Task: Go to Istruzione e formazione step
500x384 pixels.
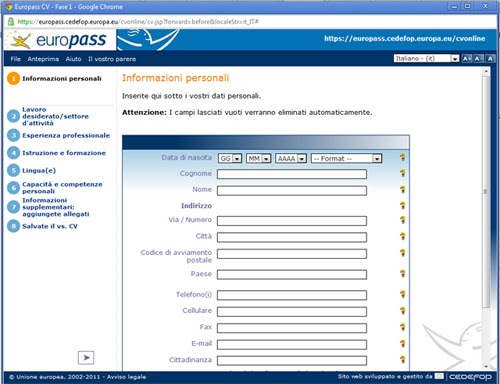Action: tap(64, 153)
